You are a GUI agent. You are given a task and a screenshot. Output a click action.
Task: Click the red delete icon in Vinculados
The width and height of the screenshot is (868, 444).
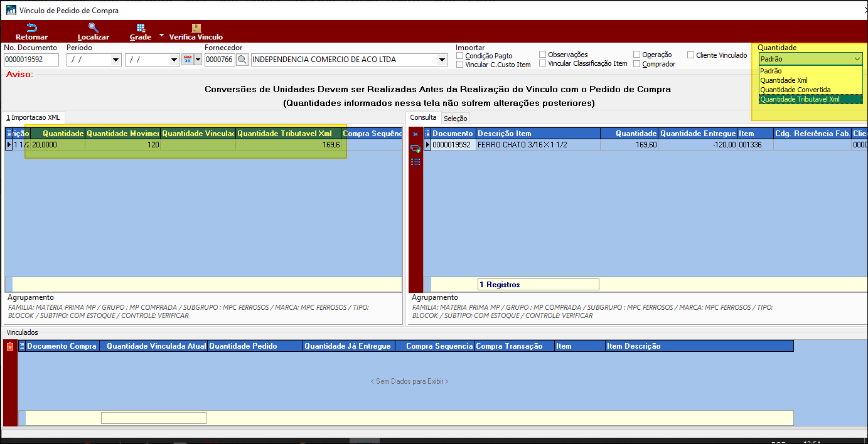9,347
